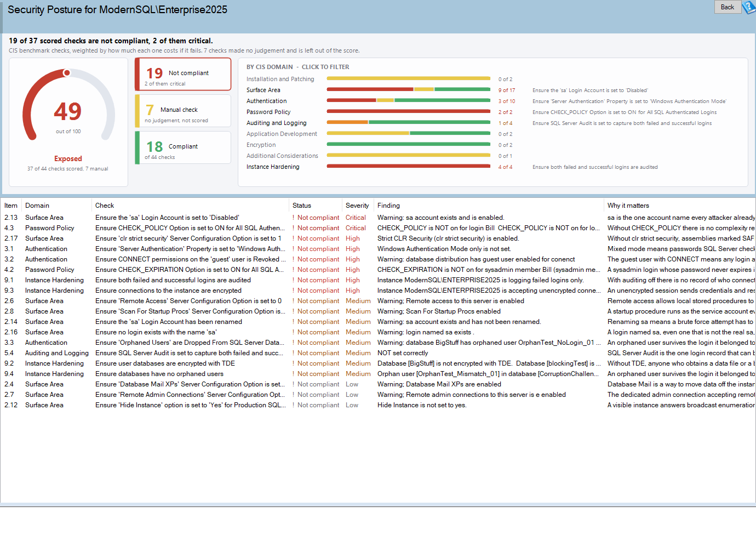Select the check 'Ensure connections to the instance are encrypted'
Viewport: 756px width, 535px height.
pos(168,291)
